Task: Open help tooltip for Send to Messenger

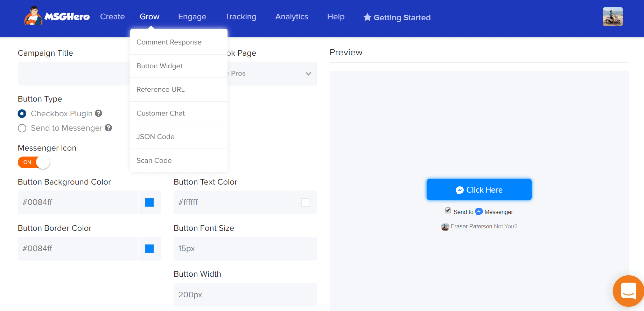Action: pyautogui.click(x=108, y=128)
